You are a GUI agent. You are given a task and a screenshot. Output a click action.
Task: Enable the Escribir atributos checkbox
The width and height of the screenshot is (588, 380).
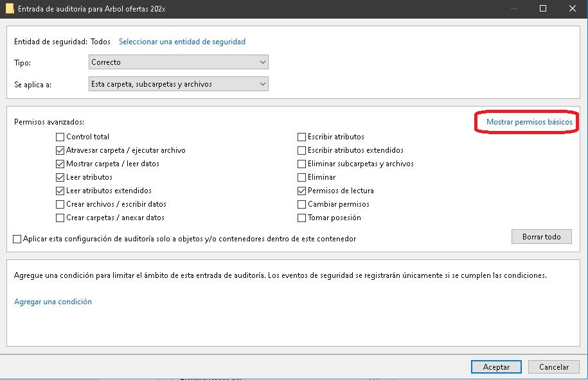coord(302,137)
